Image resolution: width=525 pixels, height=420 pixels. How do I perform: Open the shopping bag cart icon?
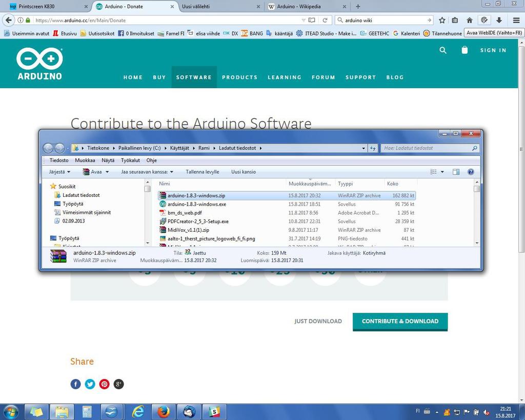click(465, 50)
